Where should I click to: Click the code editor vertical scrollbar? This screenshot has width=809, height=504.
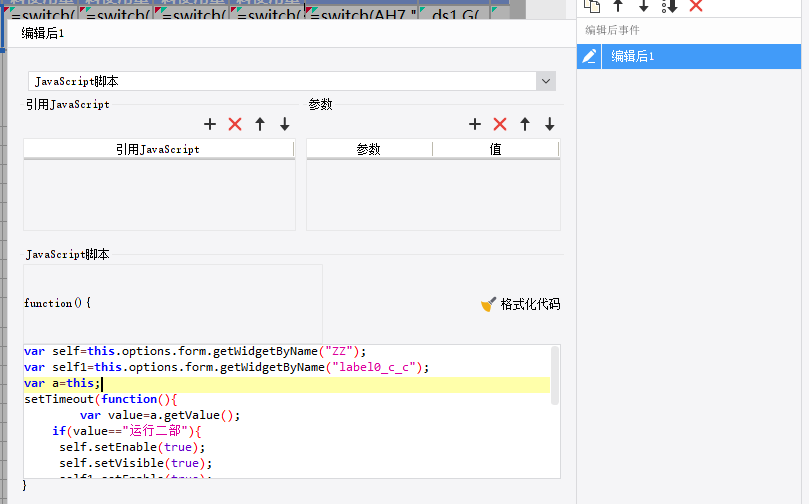[x=555, y=376]
